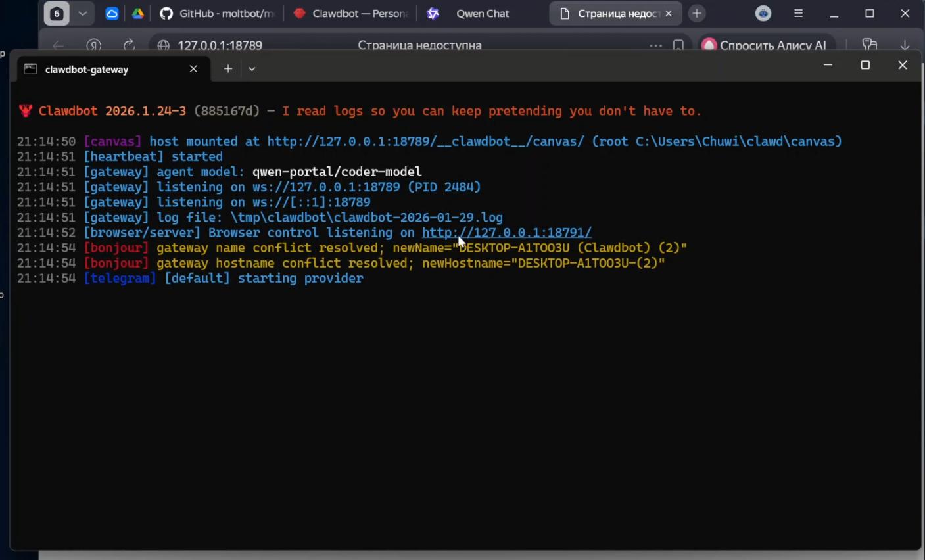
Task: Add a new browser tab
Action: (697, 14)
